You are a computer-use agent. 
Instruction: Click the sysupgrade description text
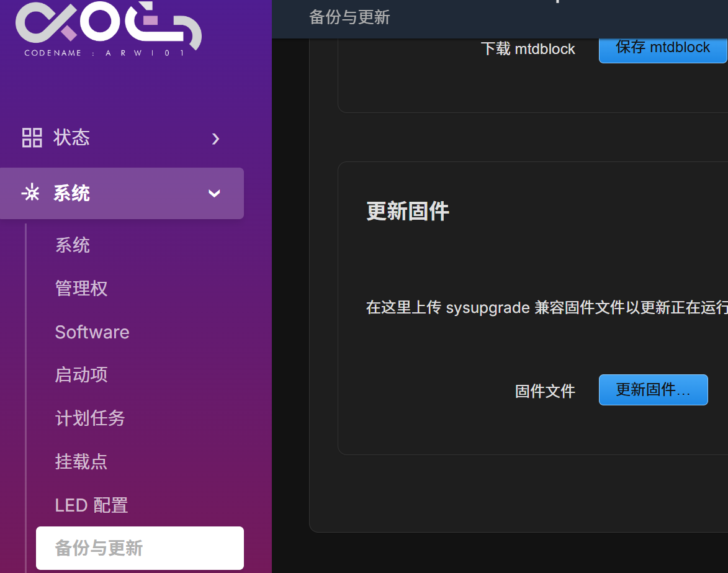coord(547,307)
